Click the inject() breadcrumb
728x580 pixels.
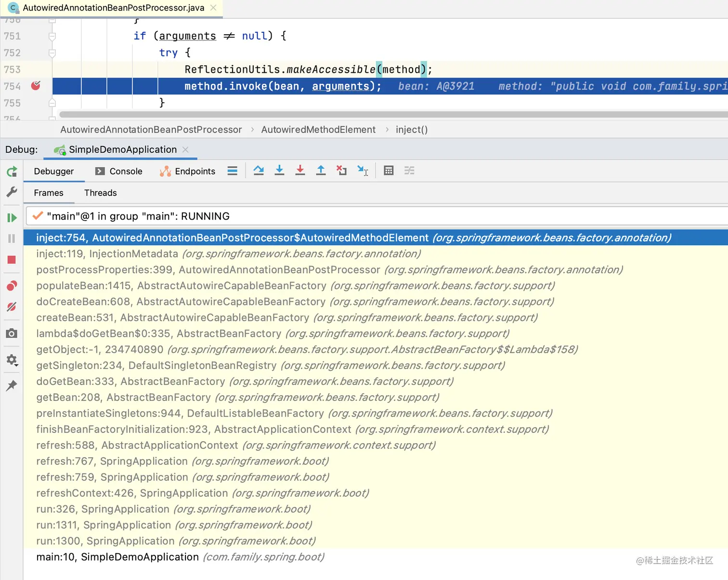[x=412, y=130]
